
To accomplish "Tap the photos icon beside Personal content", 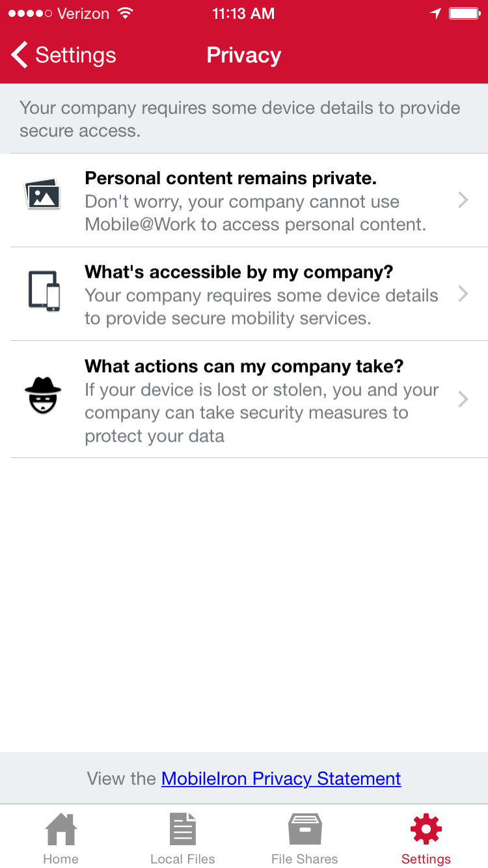I will [x=42, y=194].
